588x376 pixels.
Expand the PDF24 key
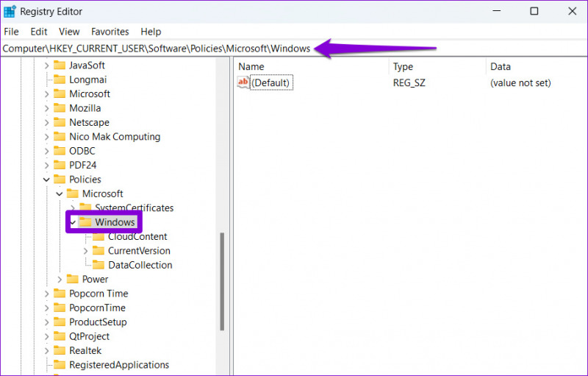click(x=46, y=166)
